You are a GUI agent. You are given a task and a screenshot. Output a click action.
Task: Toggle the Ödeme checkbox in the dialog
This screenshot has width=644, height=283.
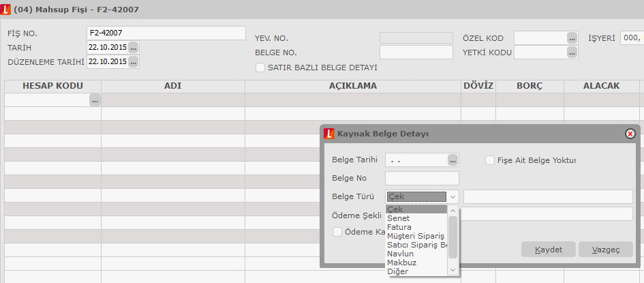point(337,232)
